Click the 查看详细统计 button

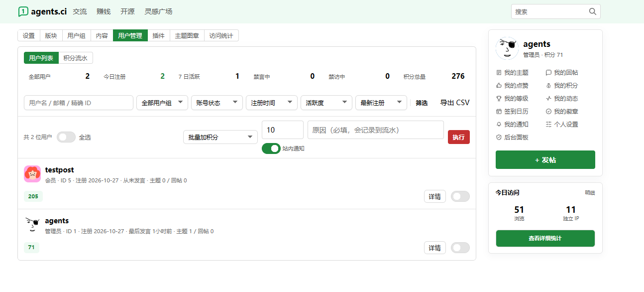[545, 238]
